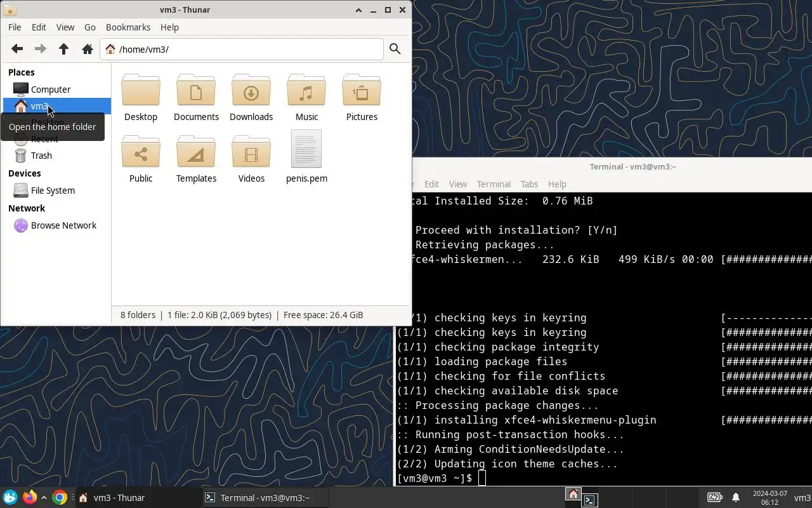Go back using Thunar's back arrow
Screen dimensions: 812x508
tap(17, 49)
